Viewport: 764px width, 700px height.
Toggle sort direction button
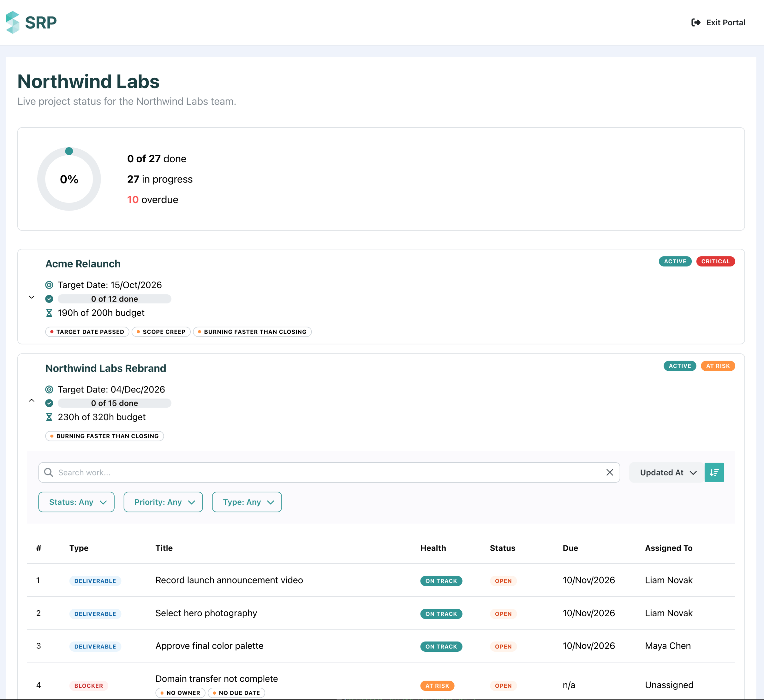pos(714,472)
